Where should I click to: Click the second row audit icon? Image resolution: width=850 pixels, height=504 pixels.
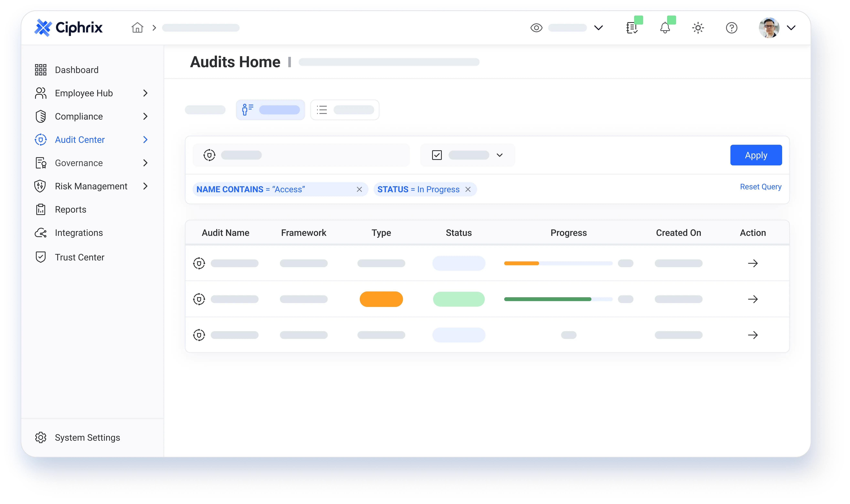(199, 299)
